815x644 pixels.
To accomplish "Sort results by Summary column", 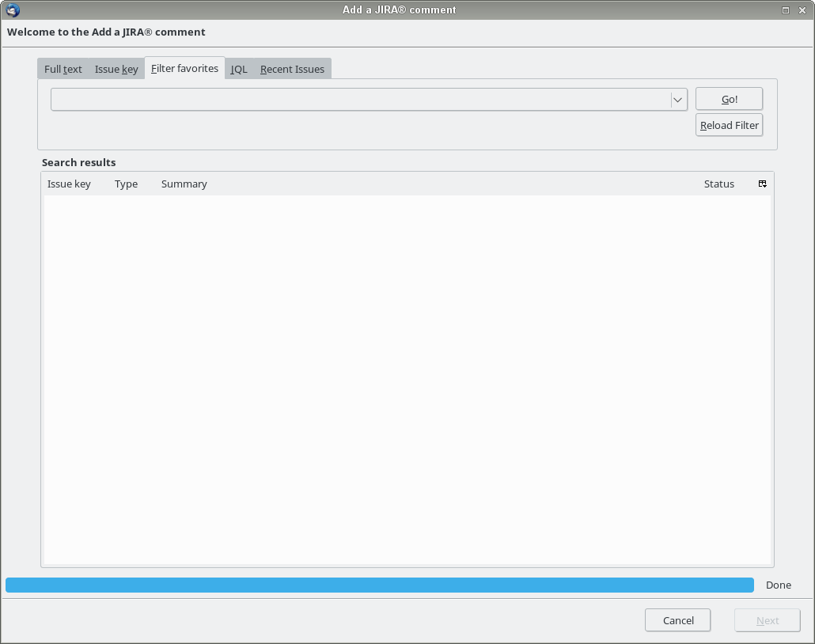I will 184,184.
